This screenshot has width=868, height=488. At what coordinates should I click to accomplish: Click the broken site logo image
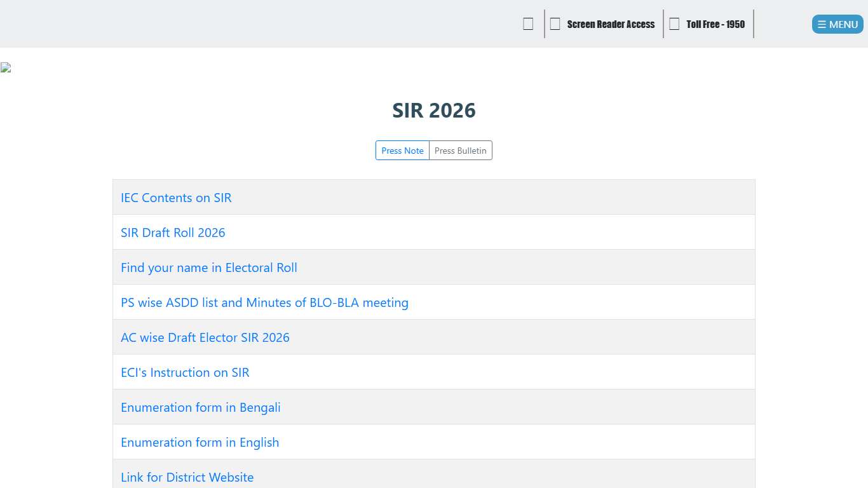click(x=6, y=67)
